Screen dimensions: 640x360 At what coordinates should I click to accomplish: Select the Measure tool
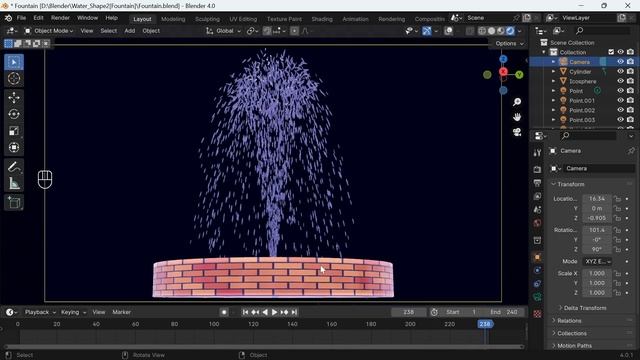point(14,184)
